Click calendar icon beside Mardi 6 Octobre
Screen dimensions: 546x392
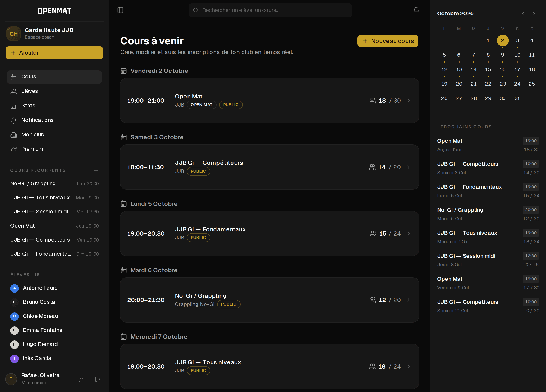pyautogui.click(x=124, y=270)
